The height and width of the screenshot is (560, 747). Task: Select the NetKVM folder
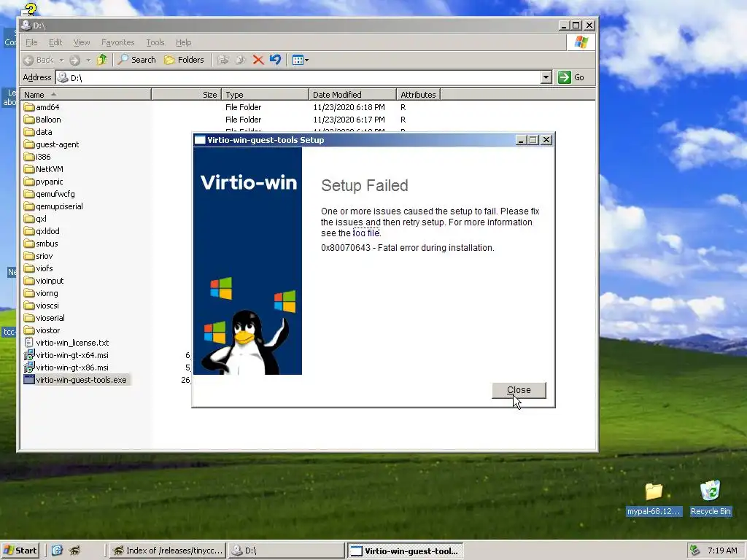43,169
